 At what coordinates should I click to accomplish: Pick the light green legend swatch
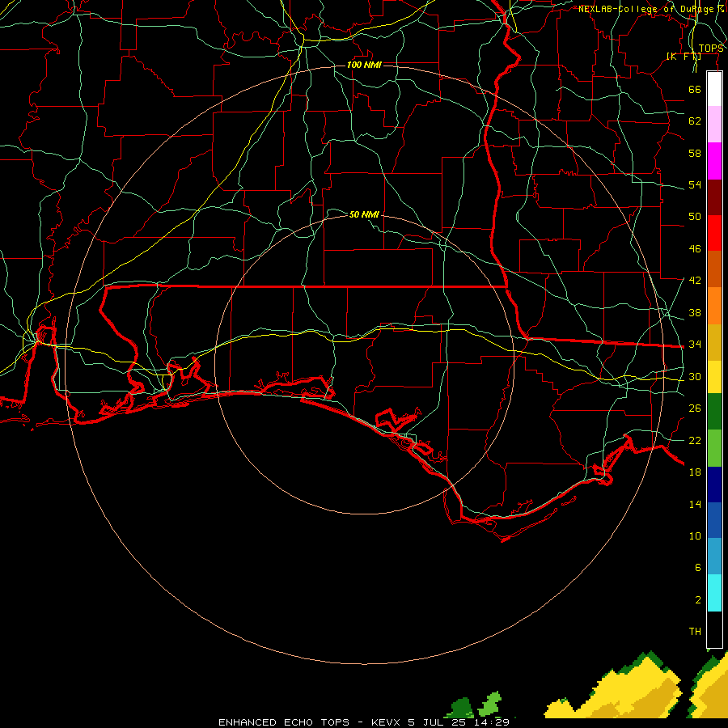click(714, 448)
